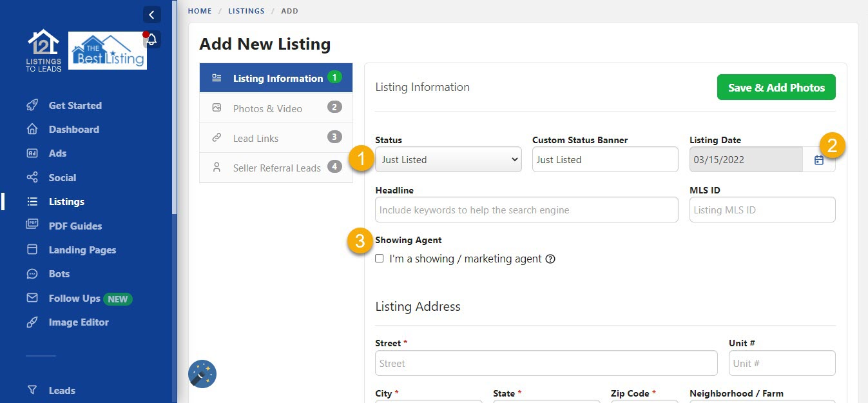Image resolution: width=868 pixels, height=403 pixels.
Task: Click the notification bell icon
Action: point(151,39)
